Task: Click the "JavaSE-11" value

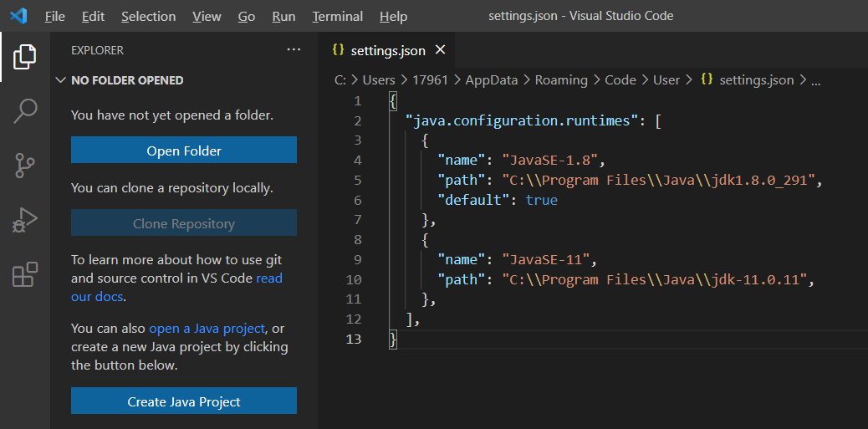Action: click(546, 259)
